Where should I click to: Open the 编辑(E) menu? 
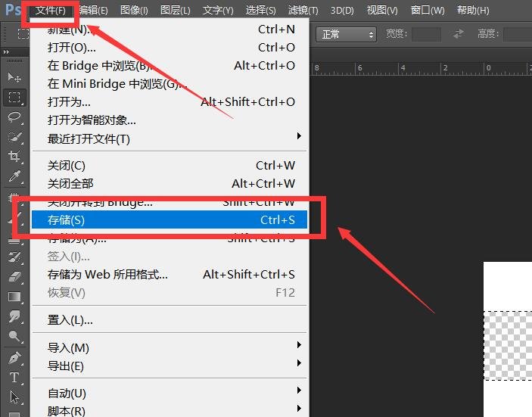[x=93, y=10]
